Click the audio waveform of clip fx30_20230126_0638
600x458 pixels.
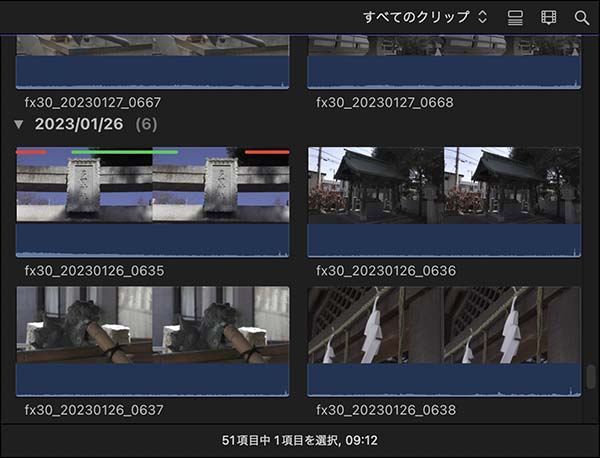point(444,380)
